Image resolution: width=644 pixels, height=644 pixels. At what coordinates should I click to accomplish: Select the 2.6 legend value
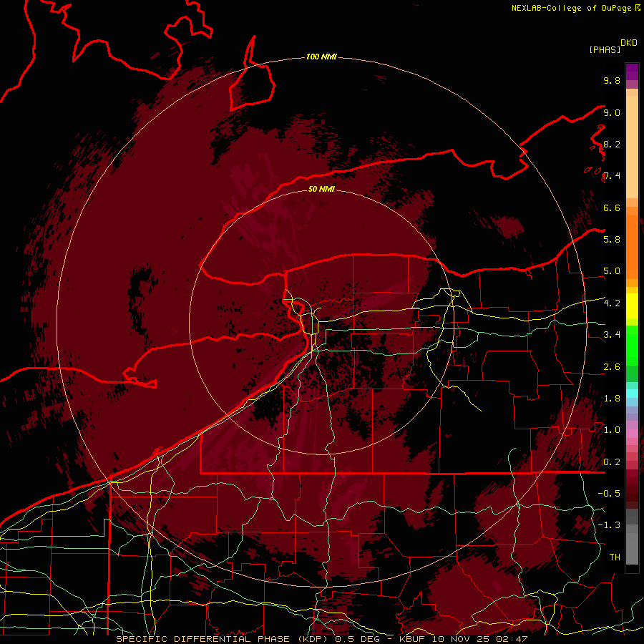tap(612, 367)
